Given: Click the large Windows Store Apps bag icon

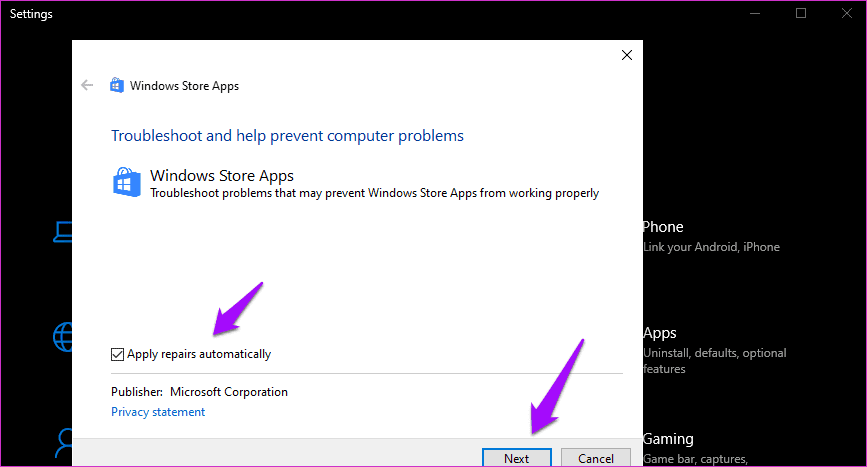Looking at the screenshot, I should tap(127, 182).
